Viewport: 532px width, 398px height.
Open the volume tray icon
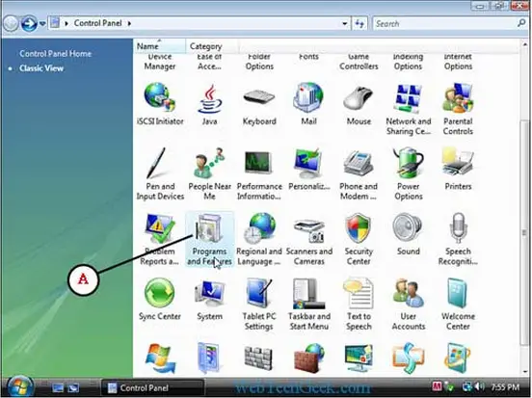click(479, 386)
